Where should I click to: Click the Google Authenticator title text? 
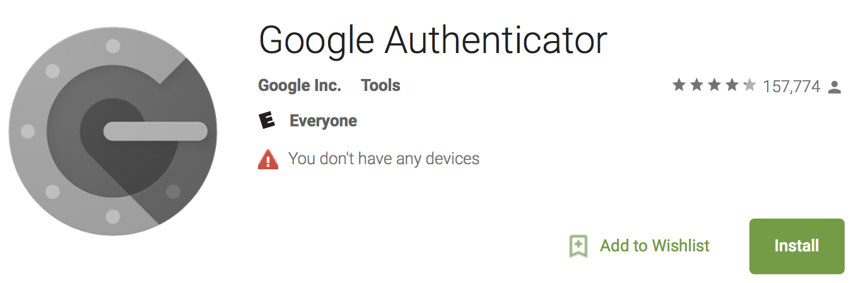(433, 40)
